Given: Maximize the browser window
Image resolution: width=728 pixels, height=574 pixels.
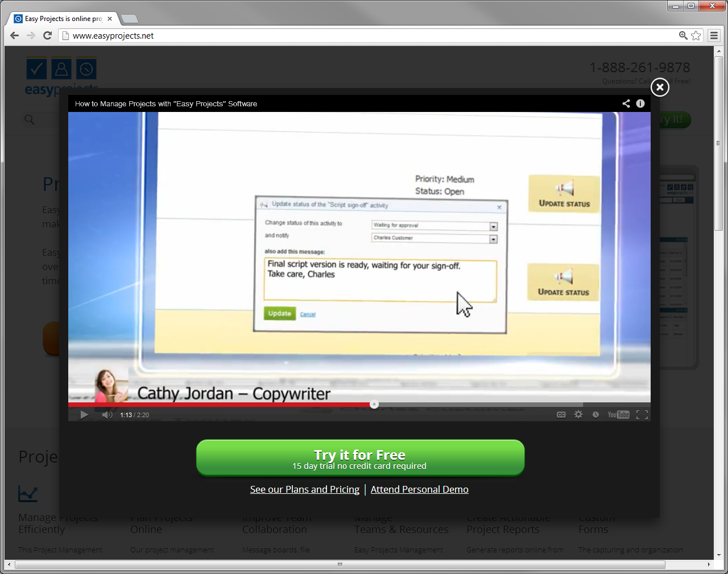Looking at the screenshot, I should coord(690,6).
